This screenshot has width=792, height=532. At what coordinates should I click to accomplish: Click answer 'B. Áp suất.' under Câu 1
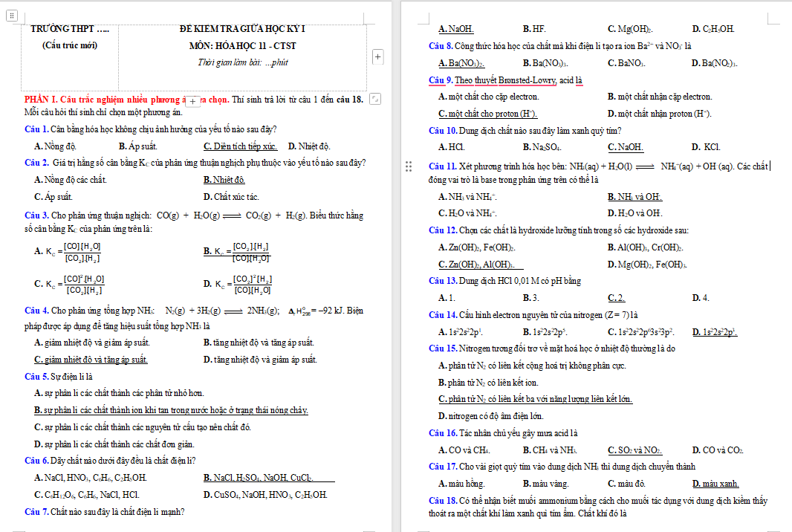(x=138, y=146)
